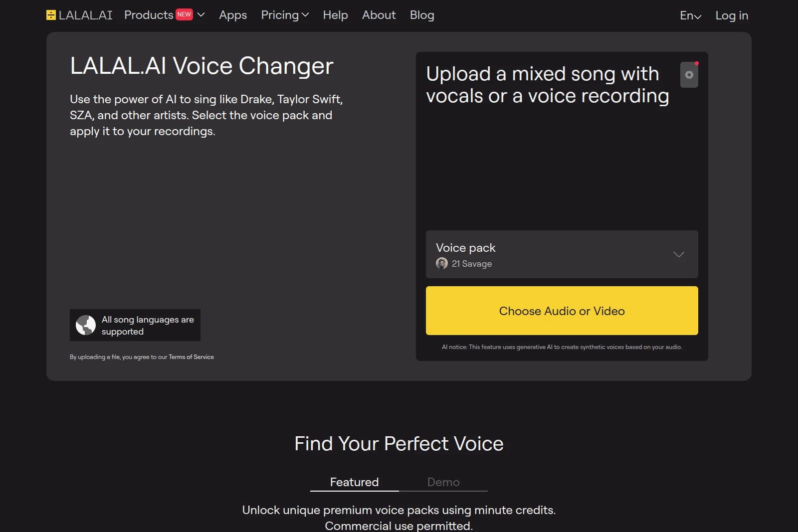Toggle the Demo voice section view

click(443, 482)
